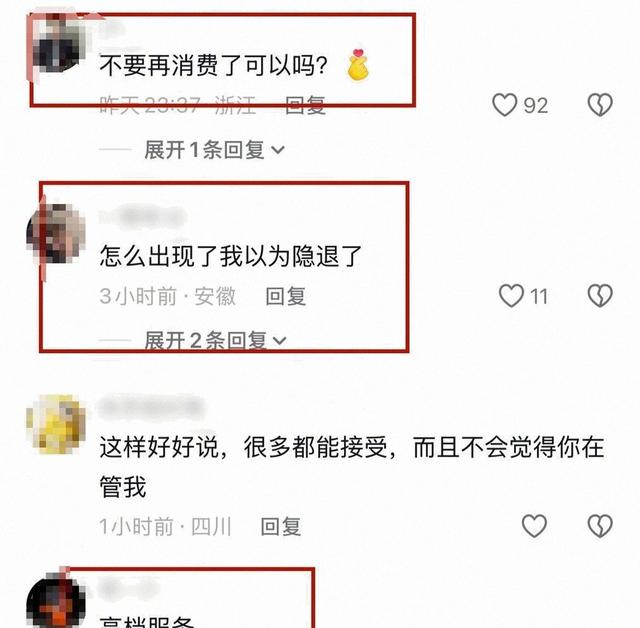640x628 pixels.
Task: Open the yellow avatar of 四川 commenter
Action: pos(56,424)
